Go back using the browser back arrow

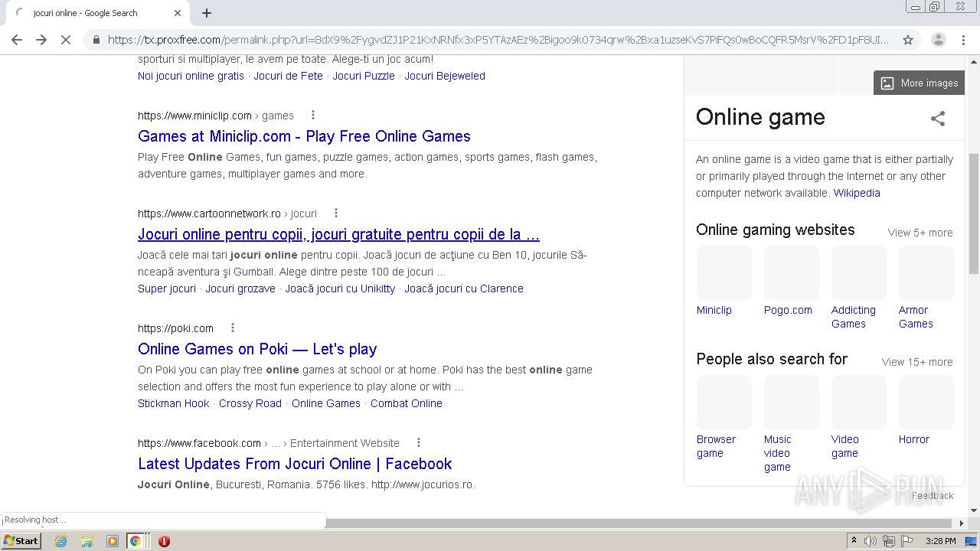click(x=17, y=40)
